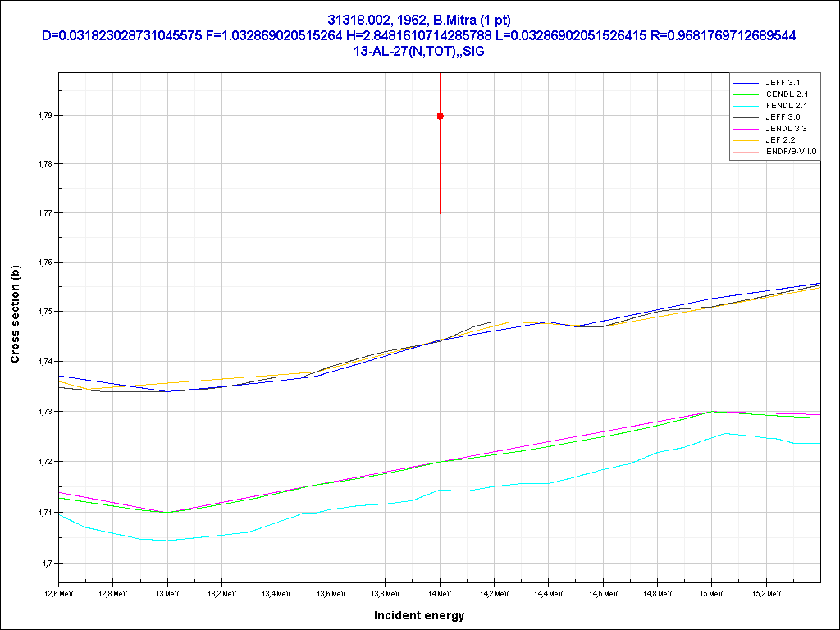
Task: Click the plot title '31318.002, 1962, B.Mitra (1 pt)'
Action: tap(419, 21)
